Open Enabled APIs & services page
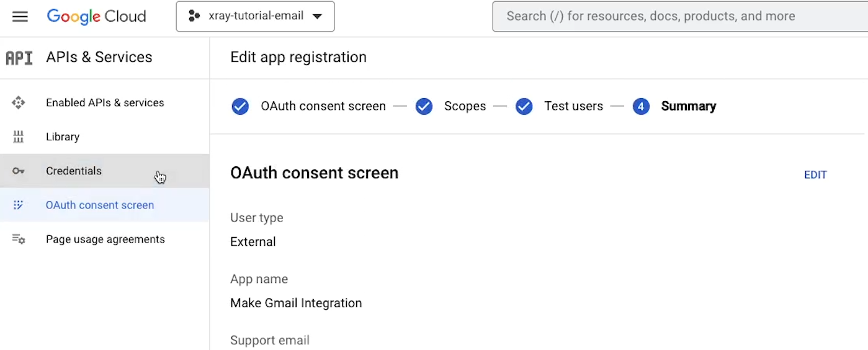The image size is (868, 350). 104,103
